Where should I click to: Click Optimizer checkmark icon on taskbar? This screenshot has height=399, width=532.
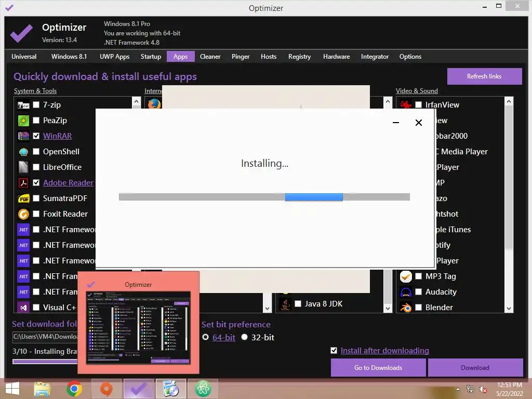pyautogui.click(x=138, y=389)
